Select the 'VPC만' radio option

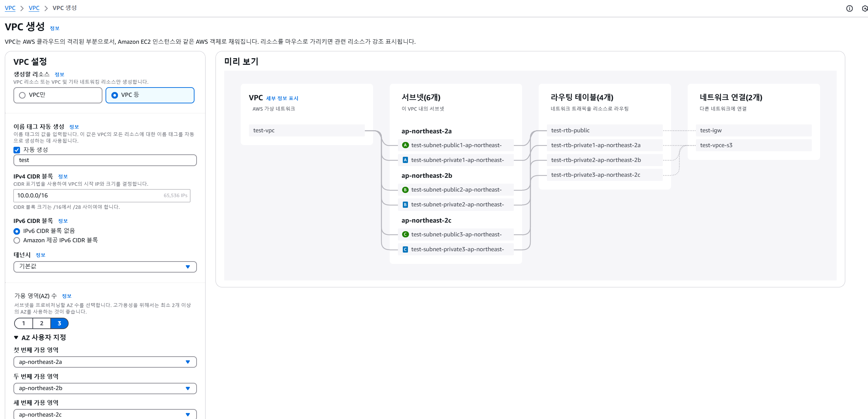(23, 95)
